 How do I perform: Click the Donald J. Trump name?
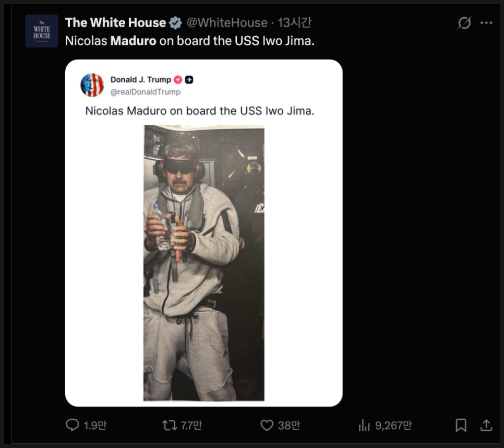(x=140, y=80)
